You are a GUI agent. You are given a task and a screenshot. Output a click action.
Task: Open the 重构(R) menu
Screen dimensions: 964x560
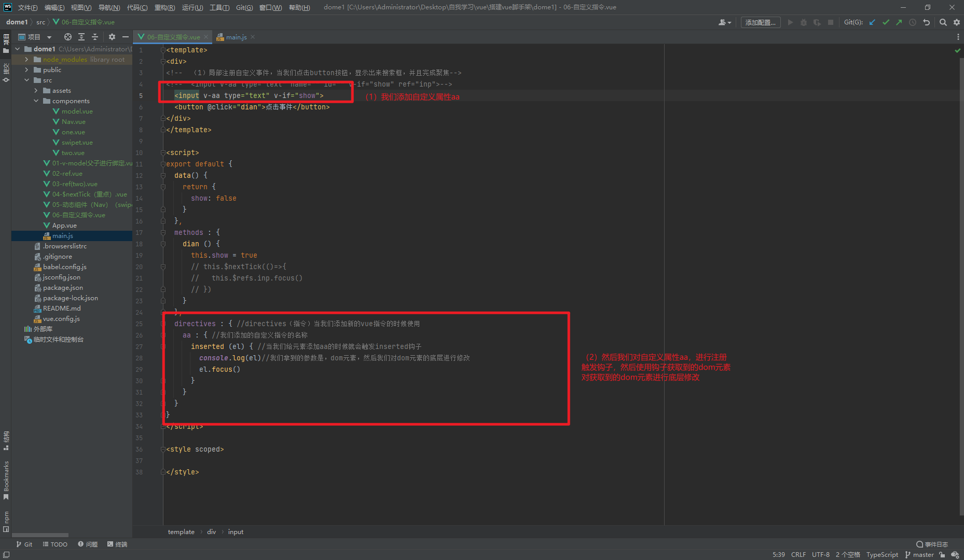pyautogui.click(x=164, y=7)
